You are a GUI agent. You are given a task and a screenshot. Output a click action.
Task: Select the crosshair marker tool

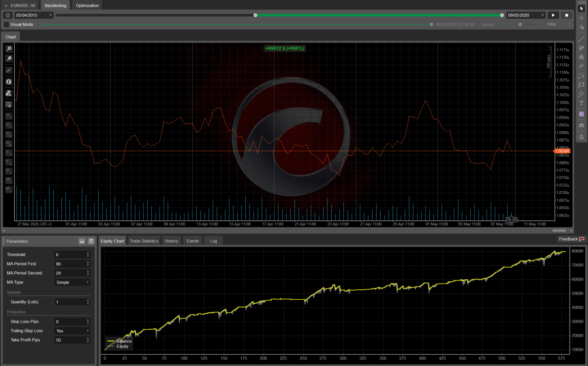[x=581, y=27]
